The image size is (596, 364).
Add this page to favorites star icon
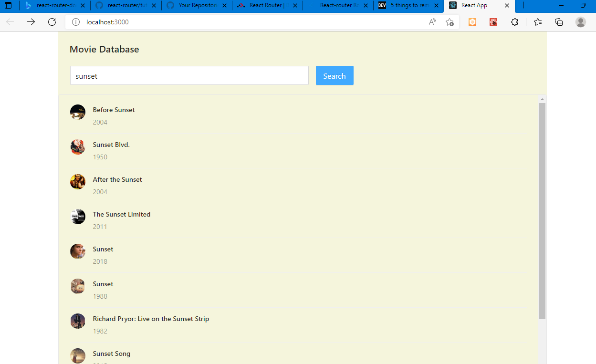(x=450, y=22)
